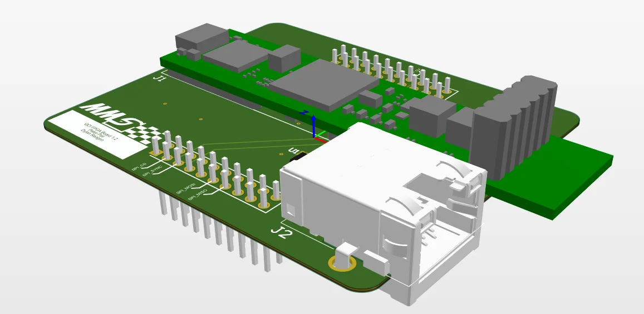Click the large square FPGA chip
The width and height of the screenshot is (644, 314).
point(325,85)
